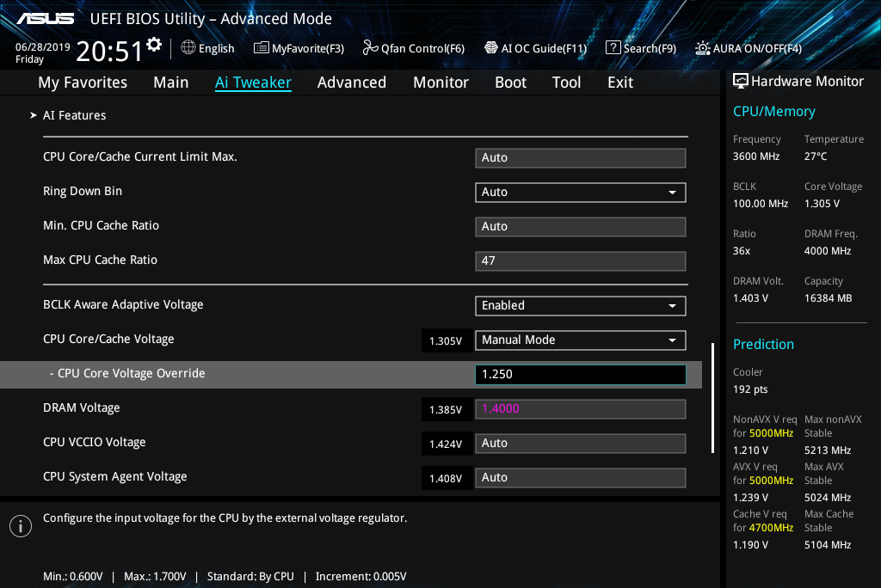Click the CPU/Memory heading
The image size is (881, 588).
pyautogui.click(x=773, y=111)
